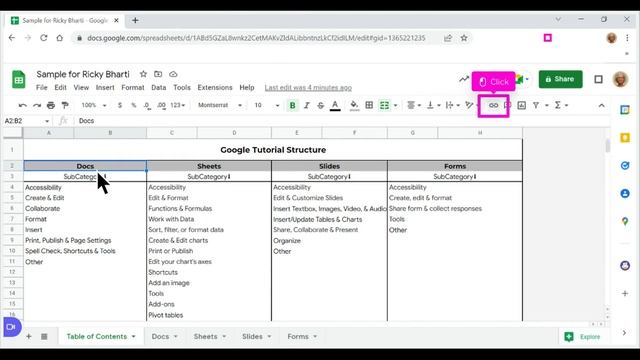Open the Extensions menu
The width and height of the screenshot is (640, 360).
(x=215, y=87)
